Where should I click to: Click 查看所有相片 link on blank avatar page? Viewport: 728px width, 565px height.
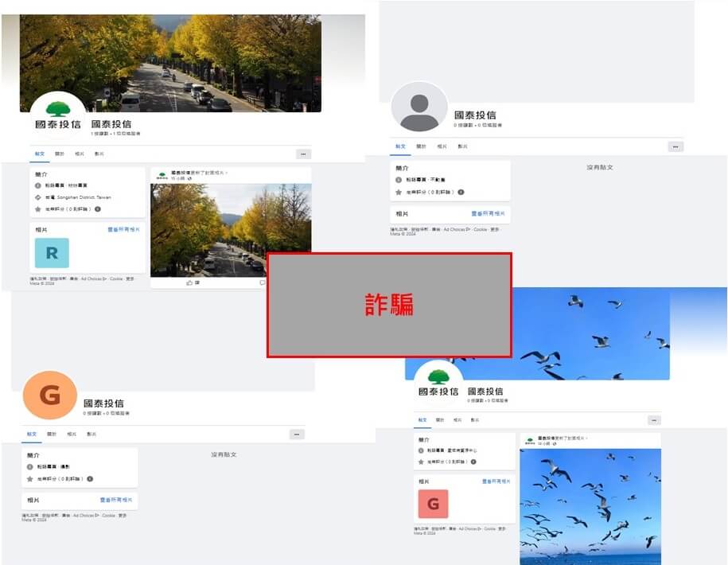(x=488, y=213)
